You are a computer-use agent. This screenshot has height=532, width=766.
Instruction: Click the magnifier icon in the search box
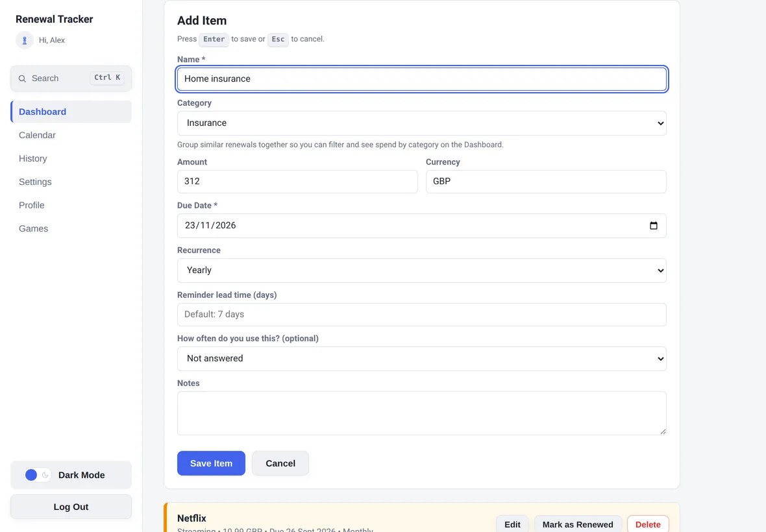tap(23, 79)
